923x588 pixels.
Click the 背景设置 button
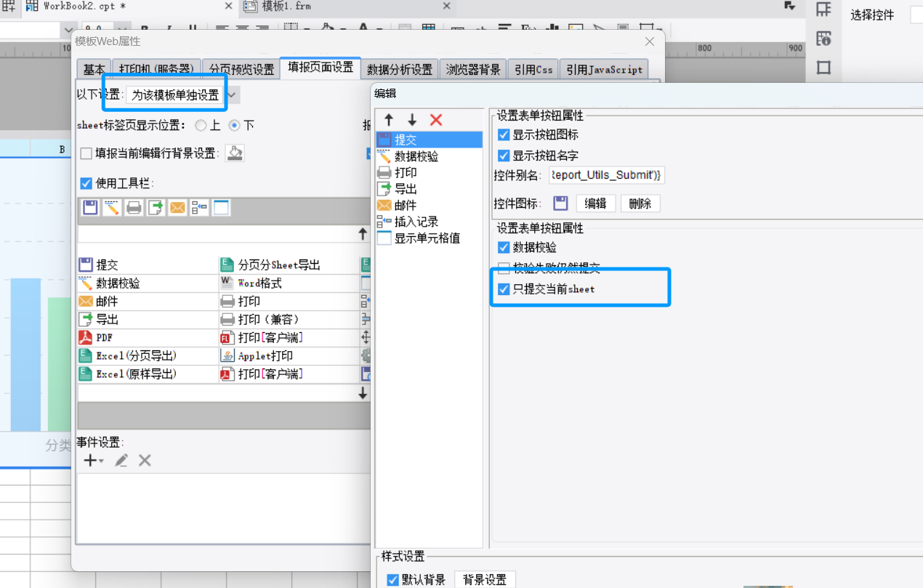point(485,579)
